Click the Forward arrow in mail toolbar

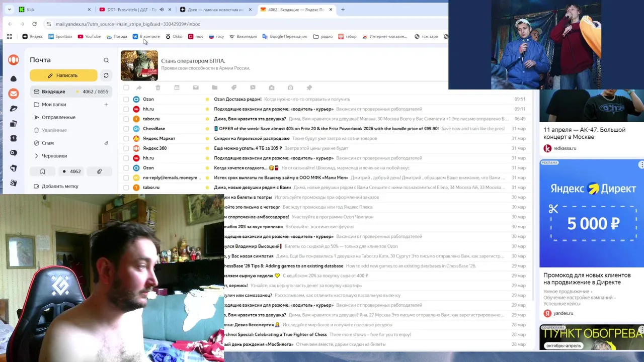tap(139, 87)
